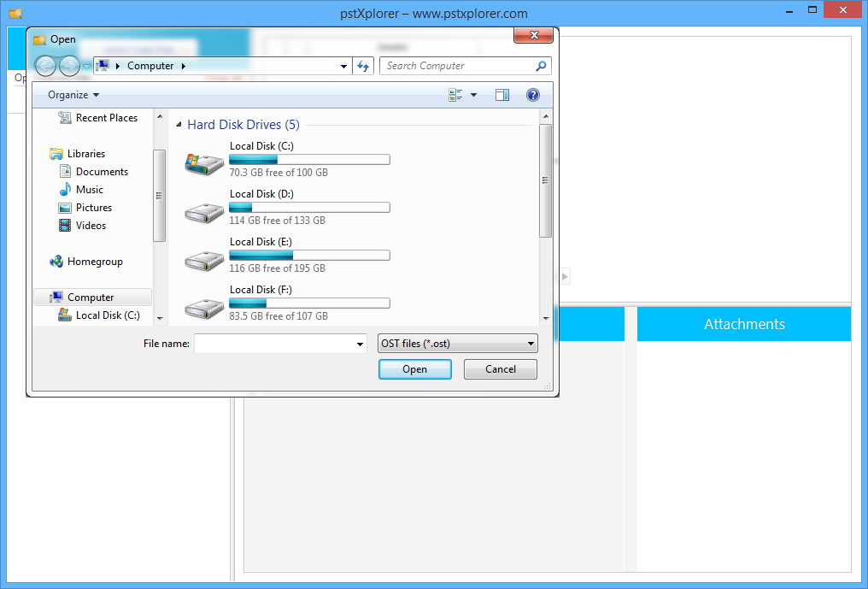Click the Local Disk (D:) usage bar
The width and height of the screenshot is (868, 589).
pyautogui.click(x=309, y=207)
